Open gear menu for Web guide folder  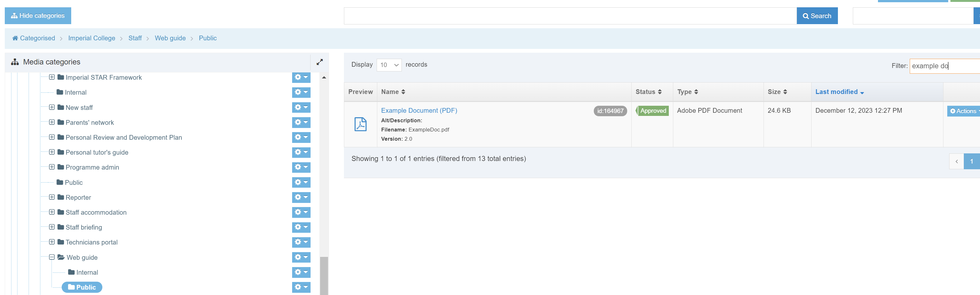301,257
